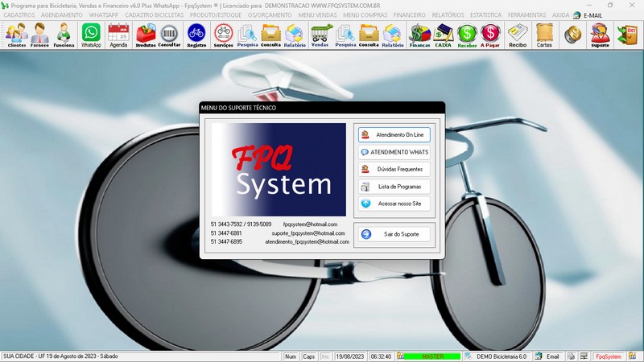Image resolution: width=644 pixels, height=362 pixels.
Task: Click the Serviços toolbar icon
Action: click(224, 35)
